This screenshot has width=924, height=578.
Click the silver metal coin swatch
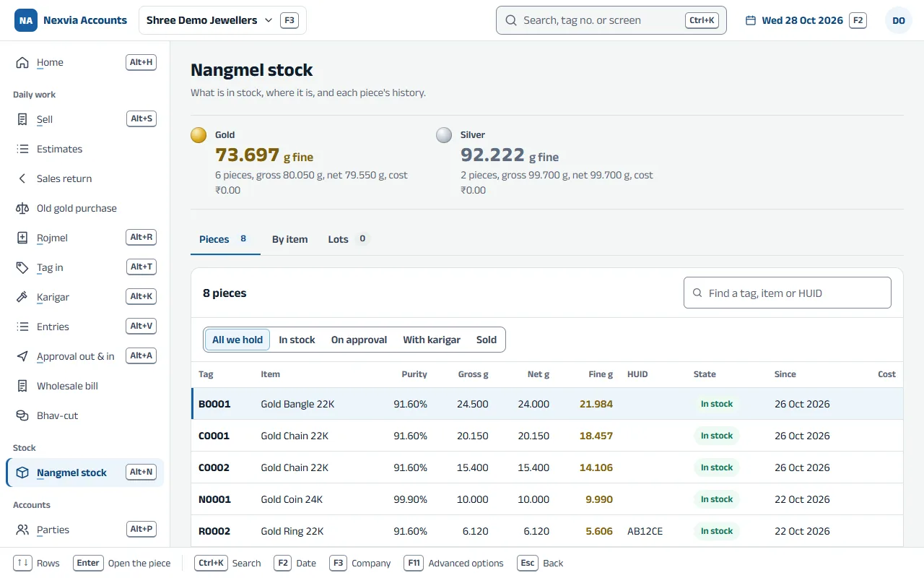coord(444,135)
